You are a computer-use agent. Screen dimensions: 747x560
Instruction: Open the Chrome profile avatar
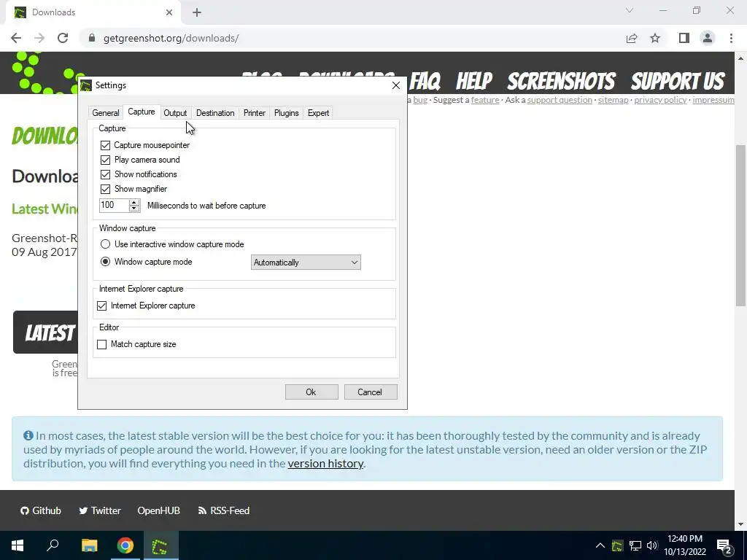point(708,38)
